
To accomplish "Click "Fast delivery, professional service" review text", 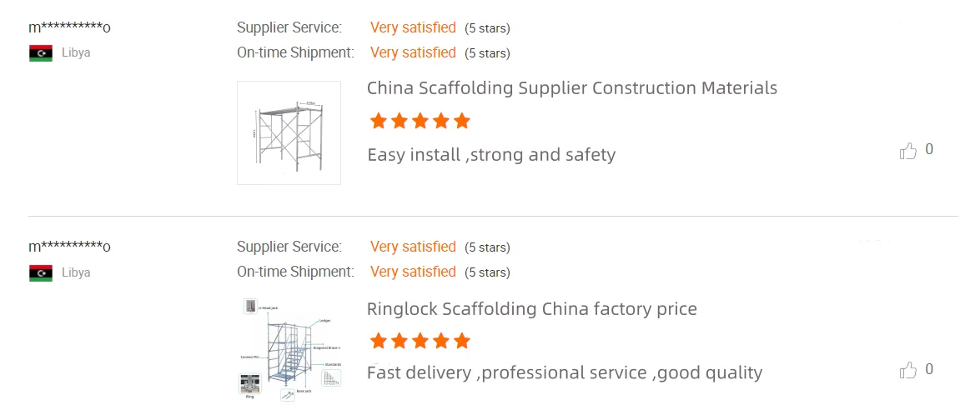I will (564, 373).
